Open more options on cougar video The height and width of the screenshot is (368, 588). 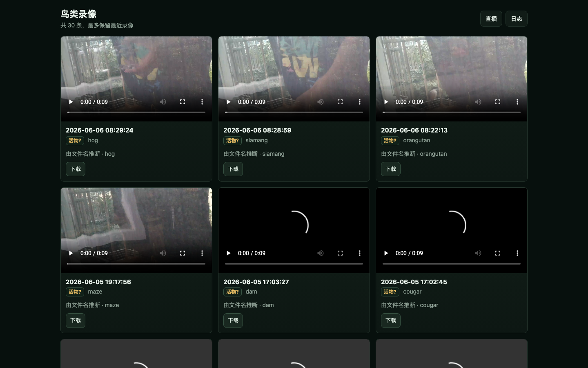tap(517, 253)
